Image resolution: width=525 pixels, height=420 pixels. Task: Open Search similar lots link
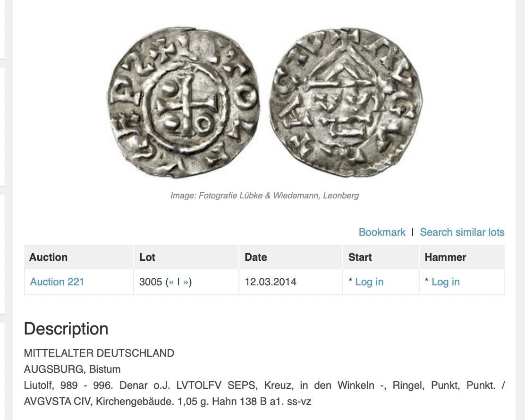462,232
